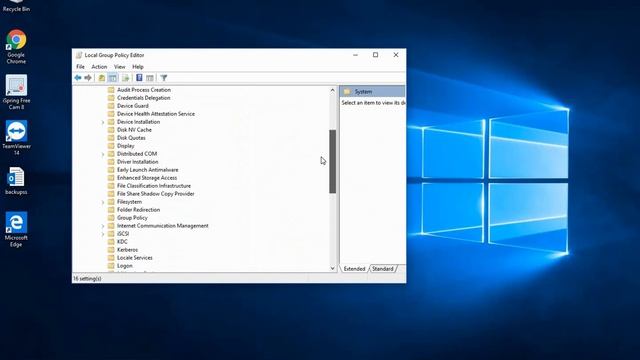Screen dimensions: 640x360
Task: Select Early Launch Antimalware folder
Action: (147, 170)
